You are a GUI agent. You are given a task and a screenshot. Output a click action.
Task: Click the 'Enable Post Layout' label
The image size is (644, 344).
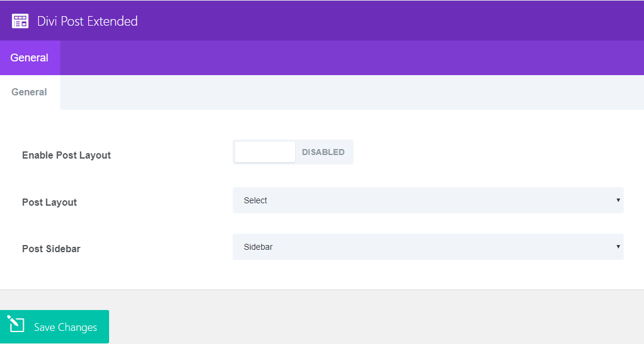click(67, 155)
